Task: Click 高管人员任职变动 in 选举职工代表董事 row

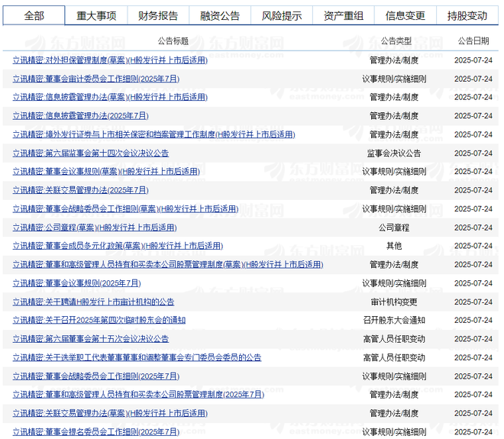Action: click(x=394, y=357)
